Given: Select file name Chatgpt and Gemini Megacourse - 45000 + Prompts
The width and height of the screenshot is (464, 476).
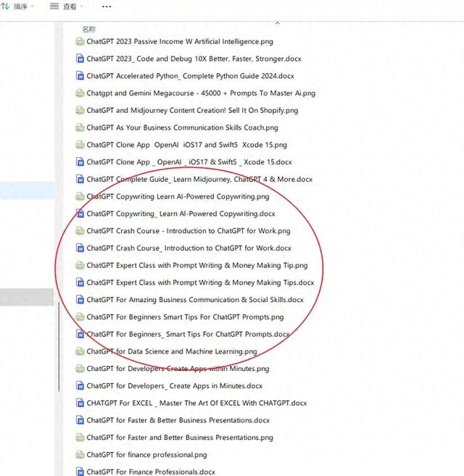Looking at the screenshot, I should coord(201,93).
